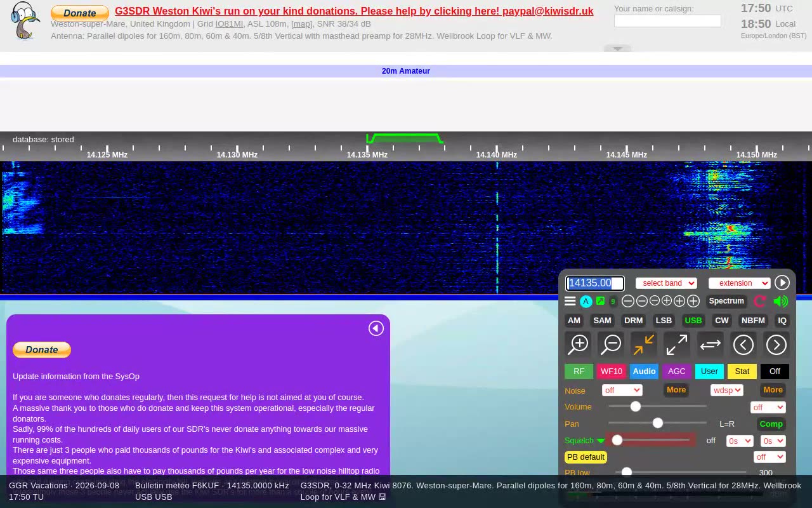Click the green Squelch triangle indicator

click(x=601, y=441)
